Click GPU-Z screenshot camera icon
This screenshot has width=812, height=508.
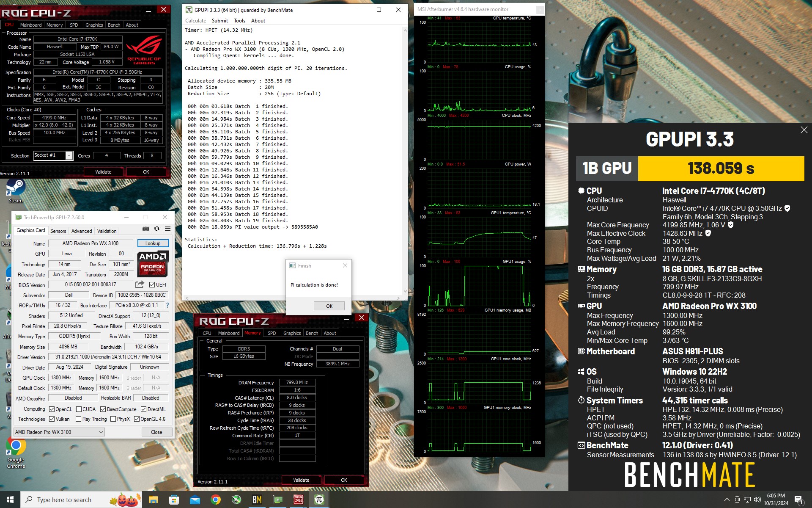(x=146, y=229)
